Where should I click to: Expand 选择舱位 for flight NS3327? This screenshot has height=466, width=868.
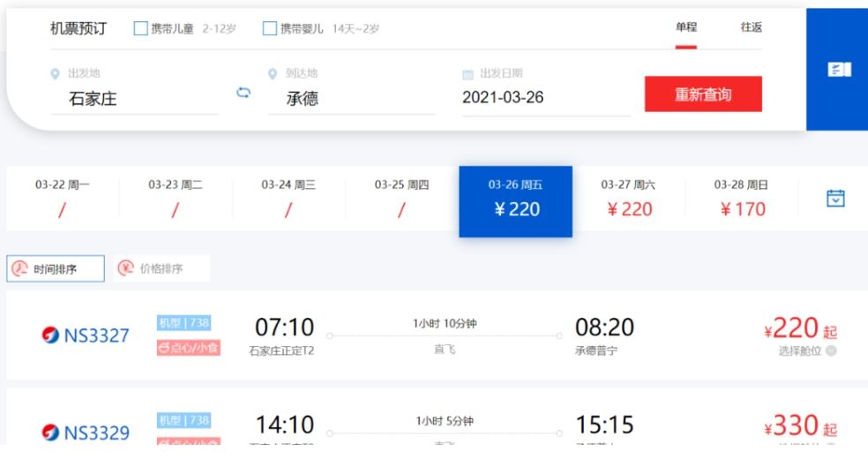pos(831,351)
